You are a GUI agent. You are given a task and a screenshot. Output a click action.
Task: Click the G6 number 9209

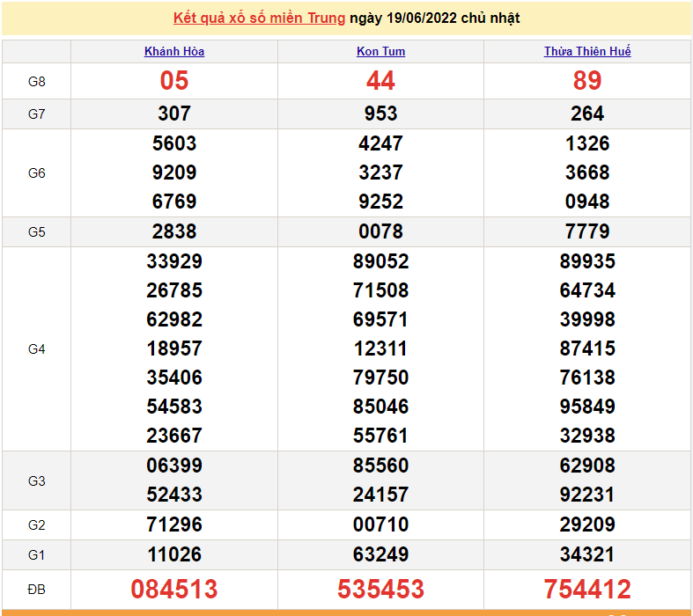point(174,172)
